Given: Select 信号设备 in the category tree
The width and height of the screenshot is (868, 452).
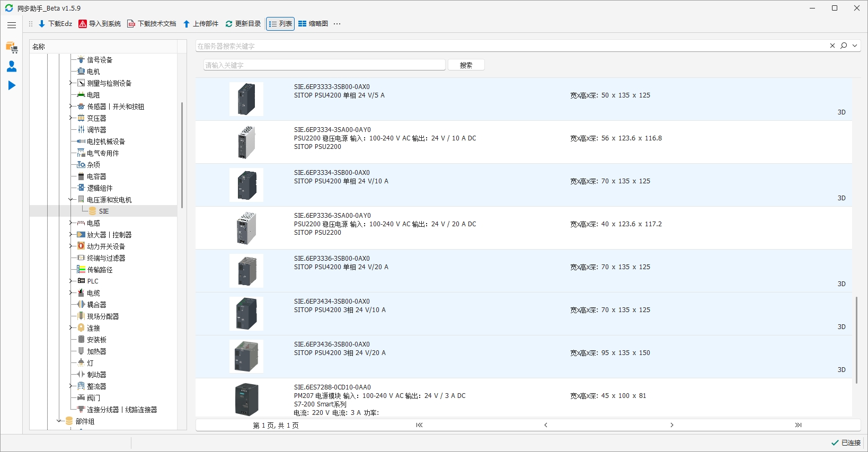Looking at the screenshot, I should coord(100,60).
